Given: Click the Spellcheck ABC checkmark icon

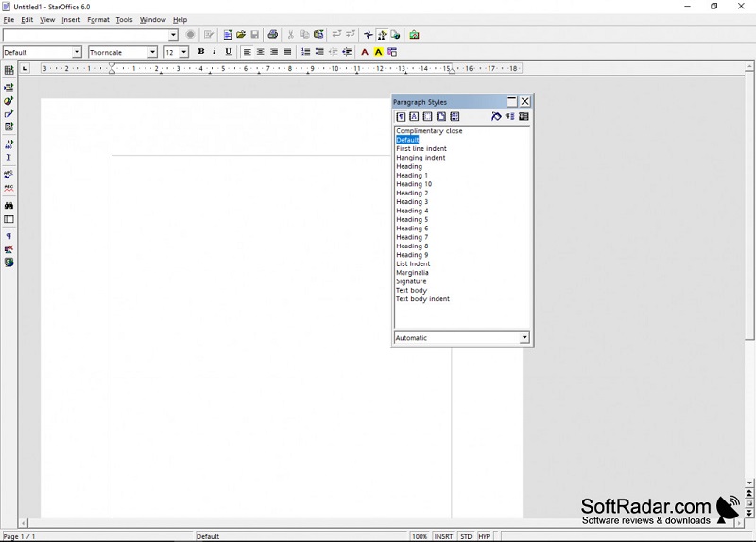Looking at the screenshot, I should (9, 175).
